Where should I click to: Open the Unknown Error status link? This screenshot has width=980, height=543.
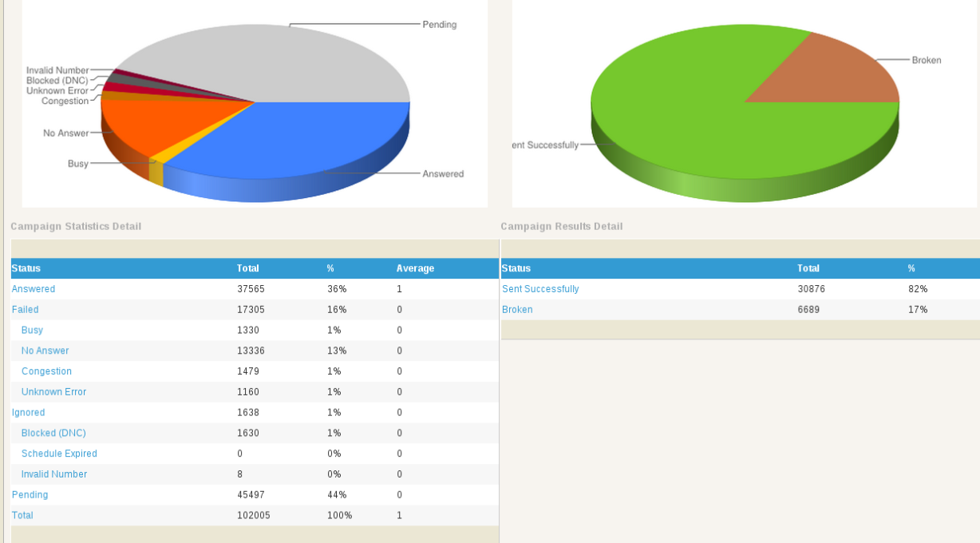click(53, 393)
